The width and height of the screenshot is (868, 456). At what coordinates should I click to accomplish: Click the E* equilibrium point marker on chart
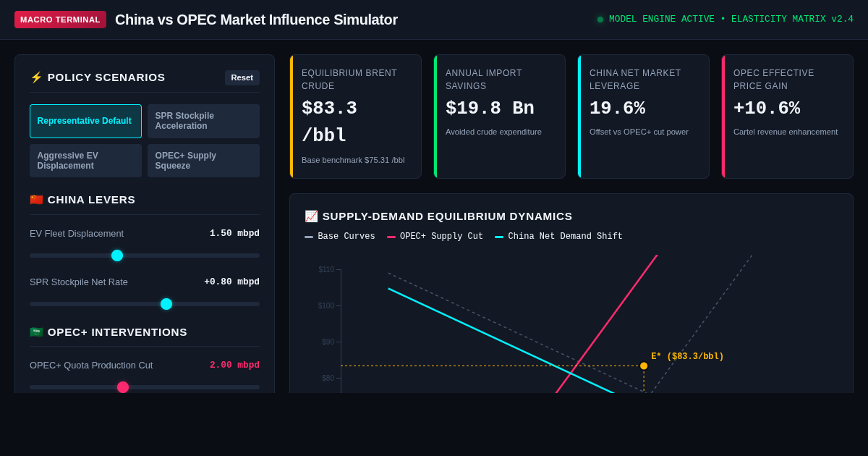644,366
